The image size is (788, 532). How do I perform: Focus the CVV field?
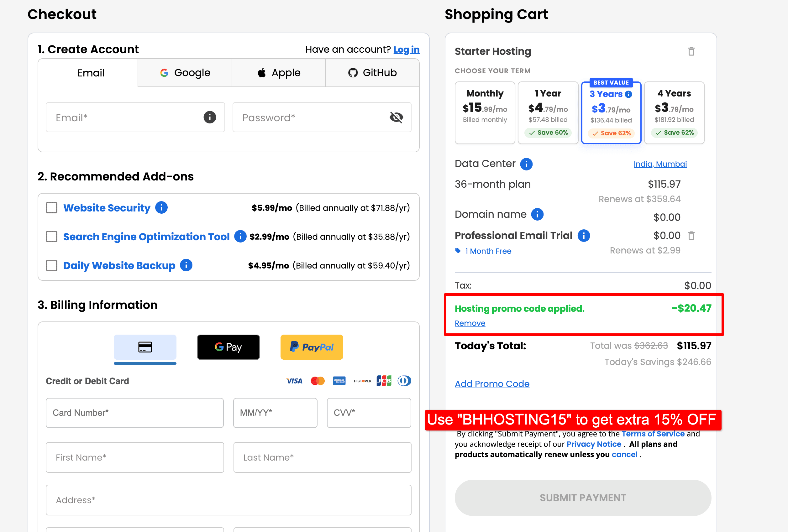tap(369, 413)
